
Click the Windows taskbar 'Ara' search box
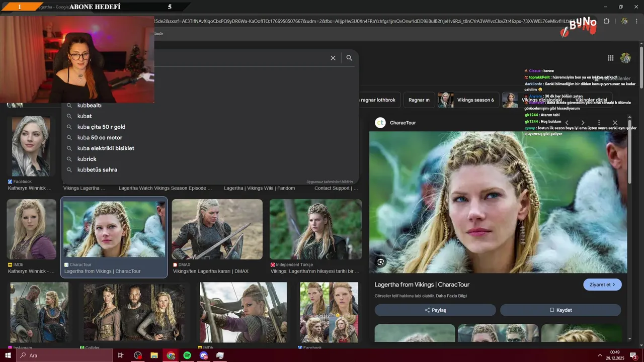(64, 355)
